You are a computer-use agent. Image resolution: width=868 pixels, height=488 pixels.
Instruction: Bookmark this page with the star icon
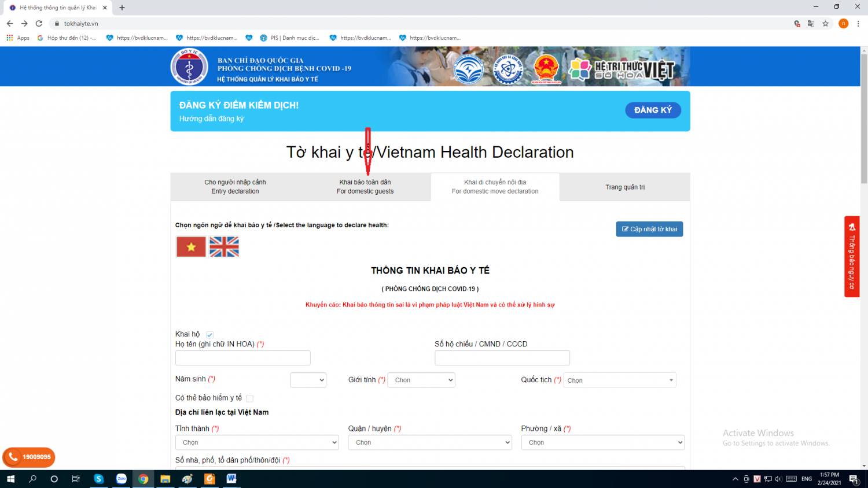pyautogui.click(x=826, y=24)
